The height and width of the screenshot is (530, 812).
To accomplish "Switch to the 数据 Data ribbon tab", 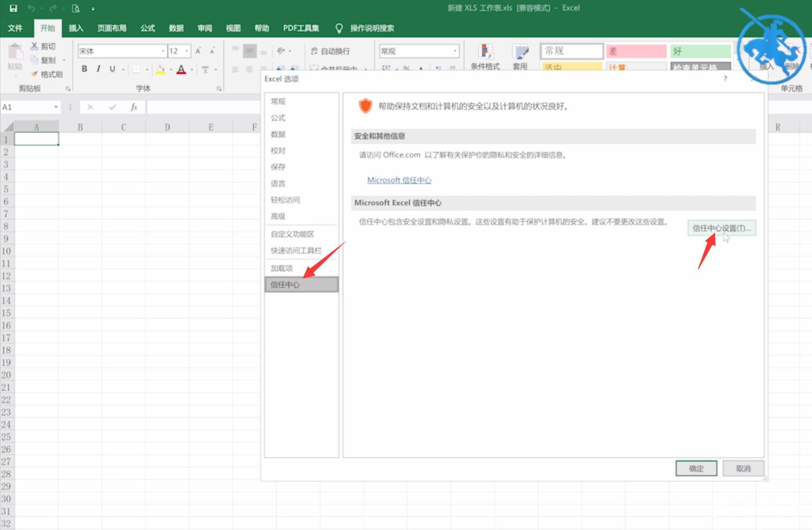I will pyautogui.click(x=176, y=28).
